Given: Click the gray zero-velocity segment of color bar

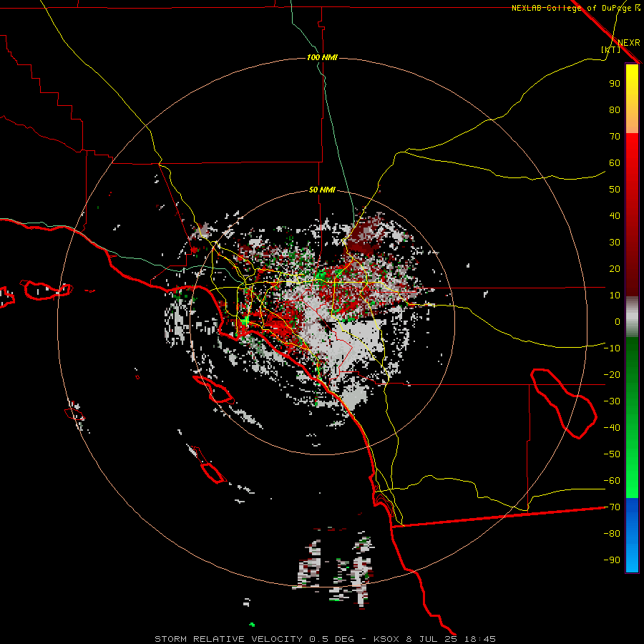Looking at the screenshot, I should [632, 317].
